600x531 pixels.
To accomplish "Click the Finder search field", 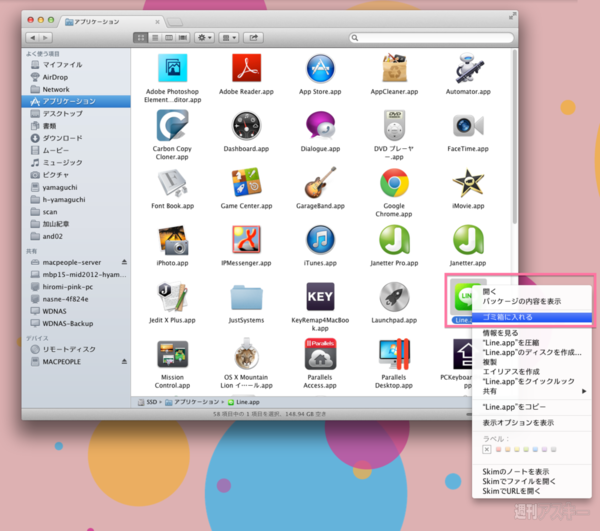I will tap(431, 37).
